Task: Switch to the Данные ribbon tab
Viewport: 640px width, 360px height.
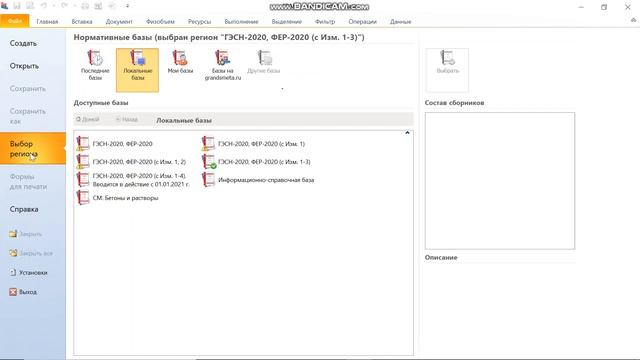Action: coord(400,21)
